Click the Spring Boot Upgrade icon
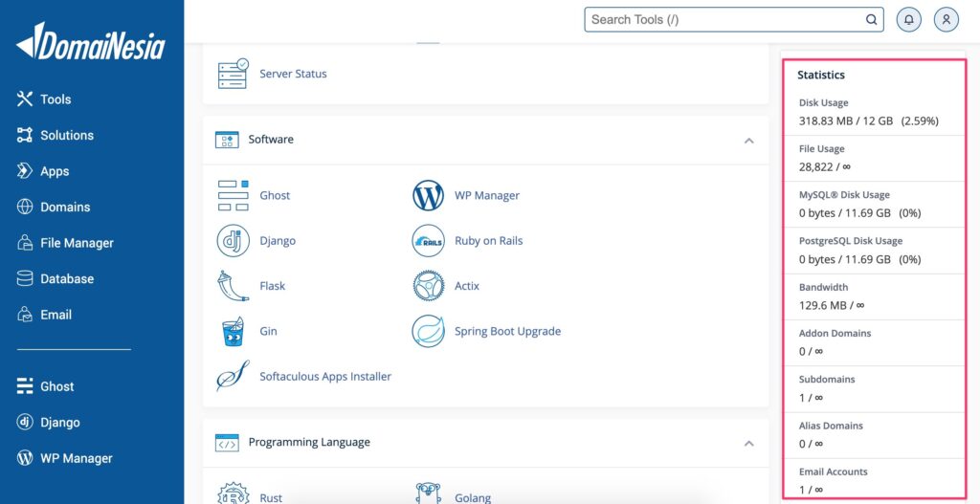 tap(428, 331)
